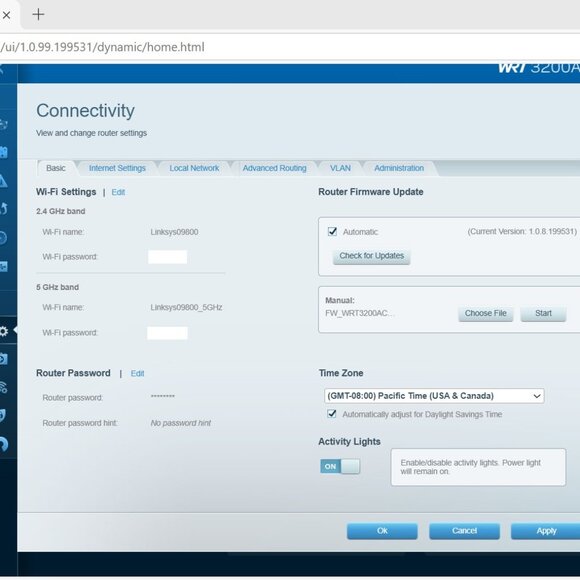
Task: Select the Wi-Fi name Linksys09800_5GHz
Action: click(x=186, y=308)
